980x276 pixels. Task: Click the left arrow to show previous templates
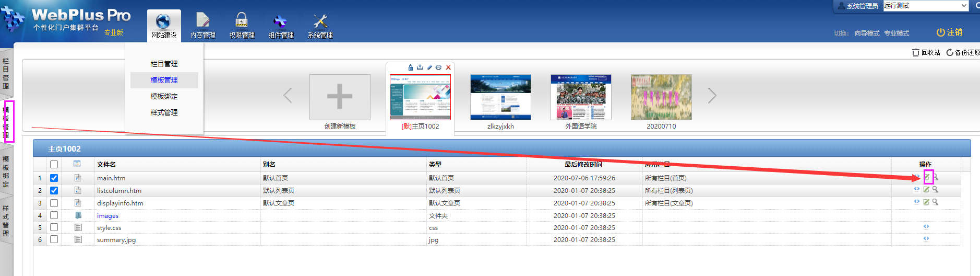click(288, 96)
